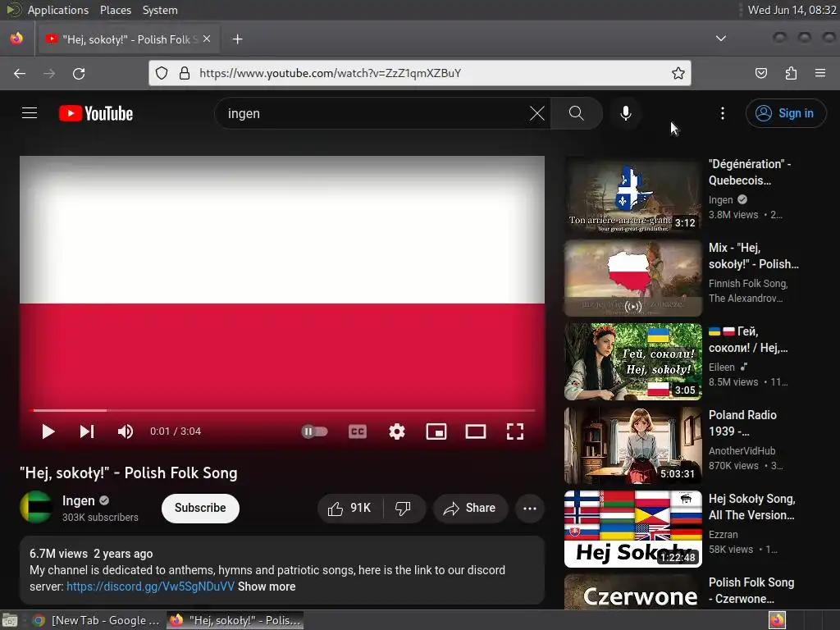Like the video (91K thumbs up)
Screen dimensions: 840x630
point(349,509)
